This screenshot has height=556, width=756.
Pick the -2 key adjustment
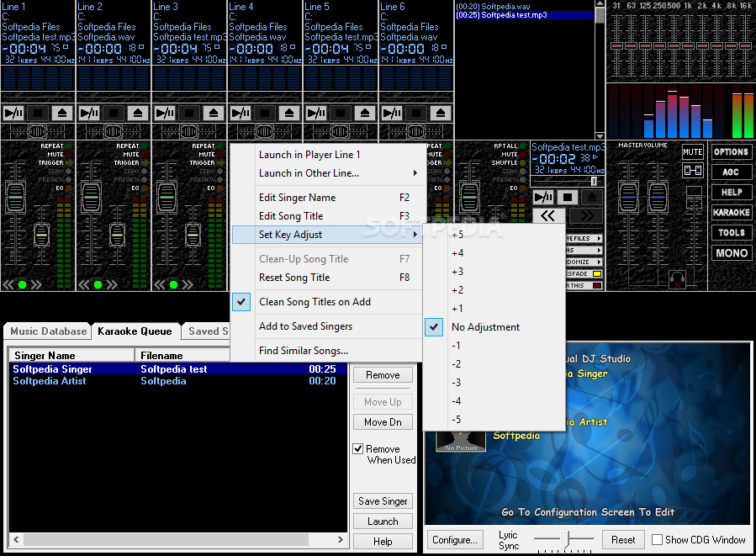click(494, 364)
